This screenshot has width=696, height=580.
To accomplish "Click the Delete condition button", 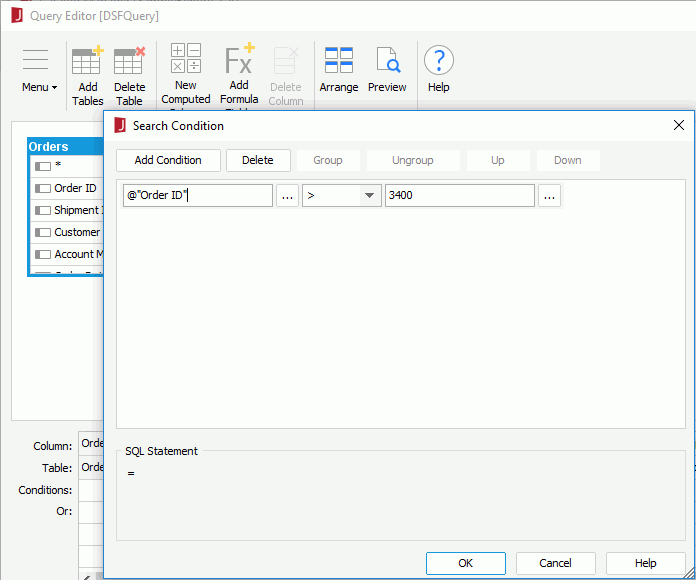I will (258, 160).
